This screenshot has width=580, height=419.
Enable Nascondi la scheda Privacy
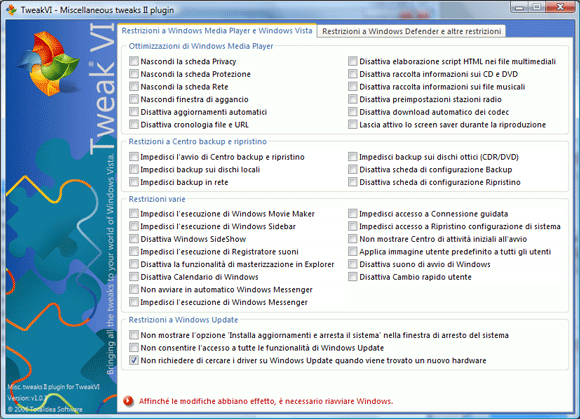(134, 61)
